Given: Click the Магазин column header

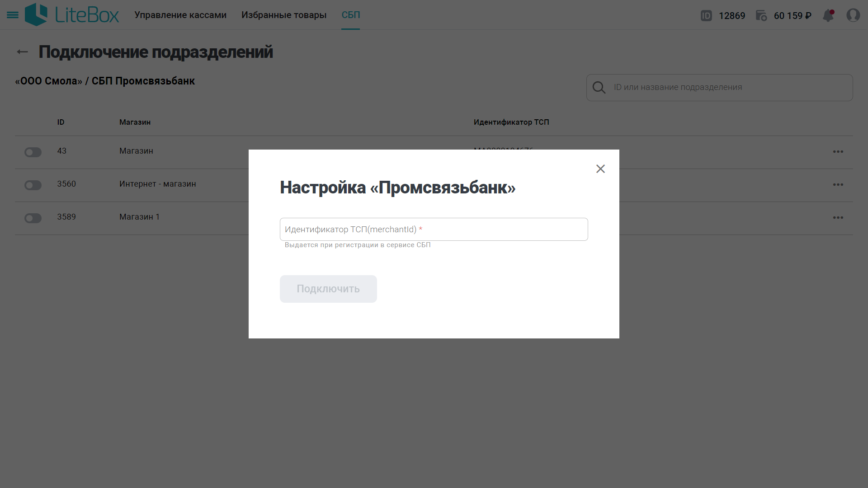Looking at the screenshot, I should pos(135,122).
